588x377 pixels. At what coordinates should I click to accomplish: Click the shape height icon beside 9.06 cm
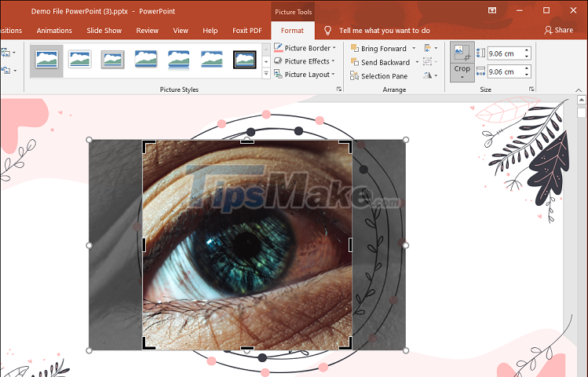coord(480,53)
